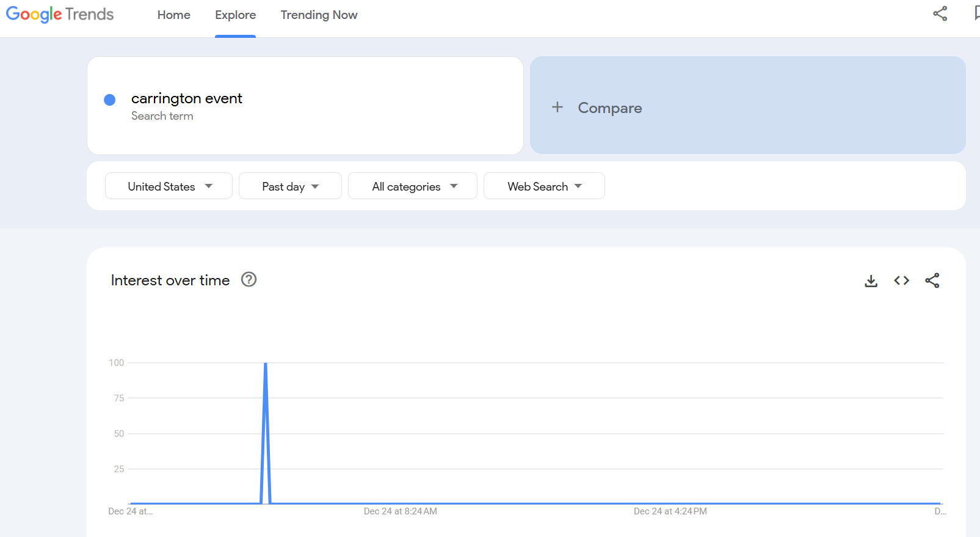Edit the carrington event search term
The image size is (980, 537).
coord(187,98)
